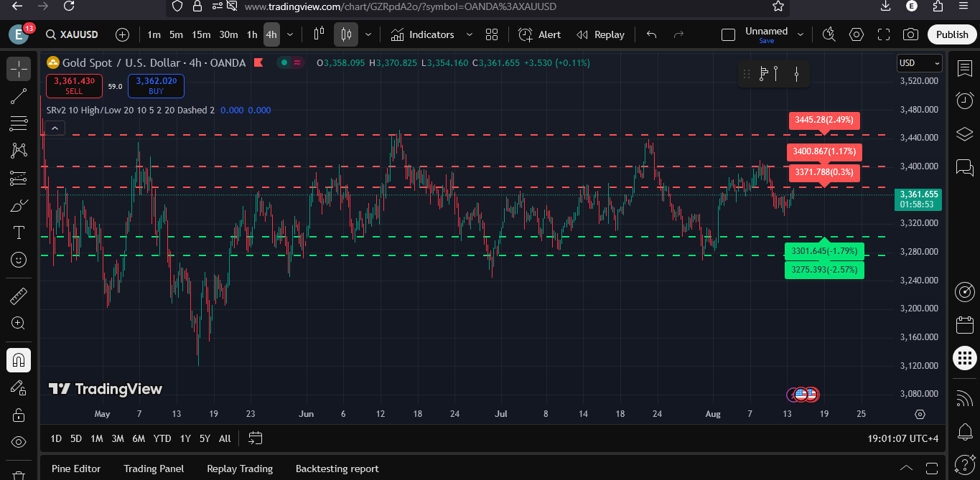Pick the Measure ruler tool
The height and width of the screenshot is (480, 980).
click(19, 296)
